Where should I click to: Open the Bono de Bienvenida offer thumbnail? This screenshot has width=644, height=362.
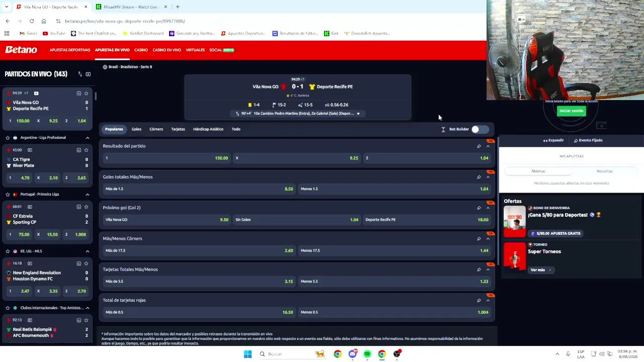click(515, 221)
